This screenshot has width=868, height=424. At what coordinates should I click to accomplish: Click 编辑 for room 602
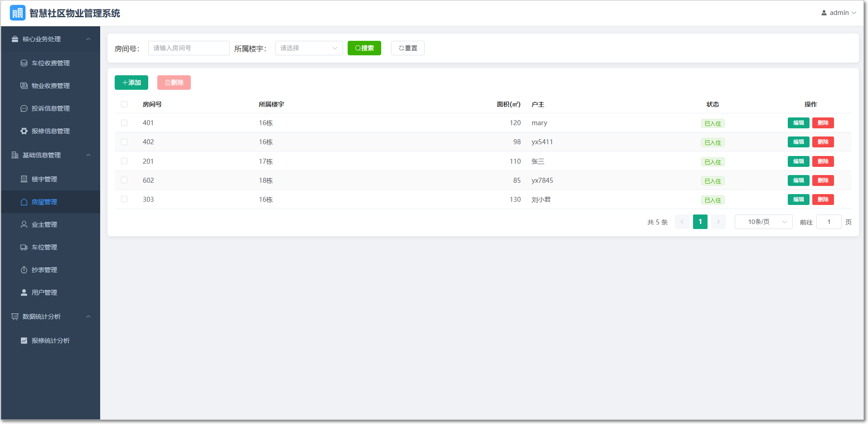(799, 180)
